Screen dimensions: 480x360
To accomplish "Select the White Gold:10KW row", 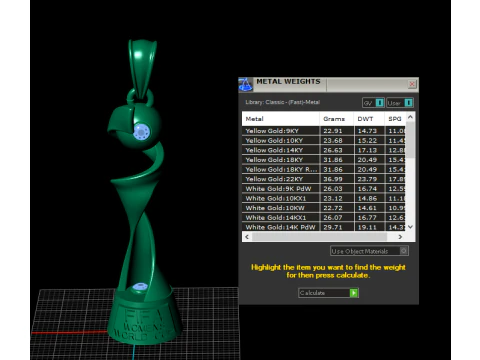I will 324,208.
